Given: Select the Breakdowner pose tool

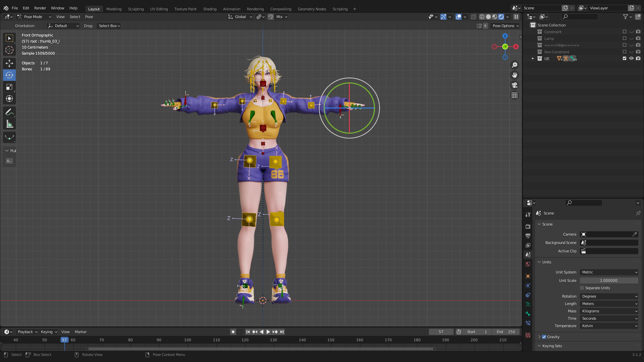Looking at the screenshot, I should coord(9,137).
